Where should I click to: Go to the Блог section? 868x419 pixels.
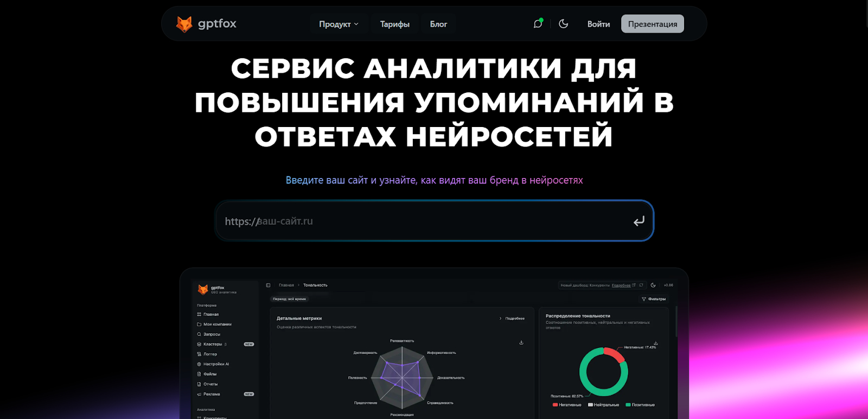pos(438,24)
